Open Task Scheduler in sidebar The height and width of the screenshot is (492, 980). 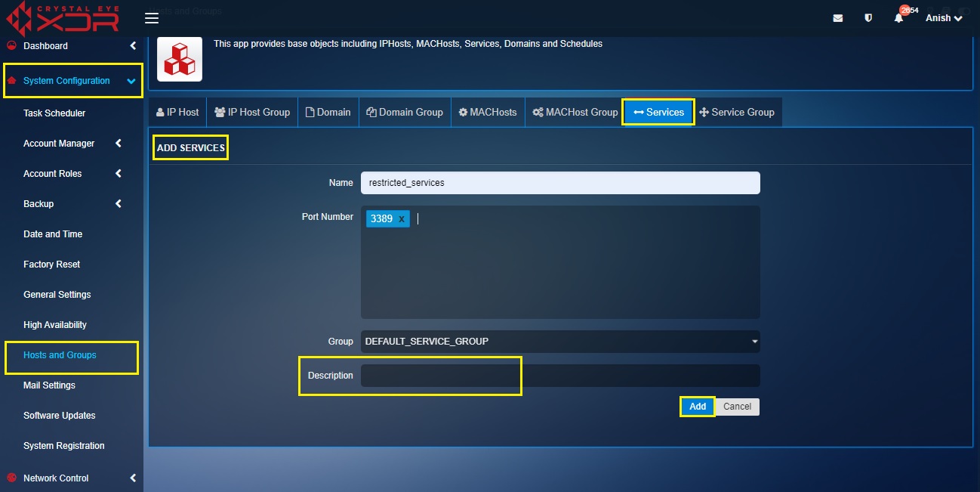click(54, 113)
